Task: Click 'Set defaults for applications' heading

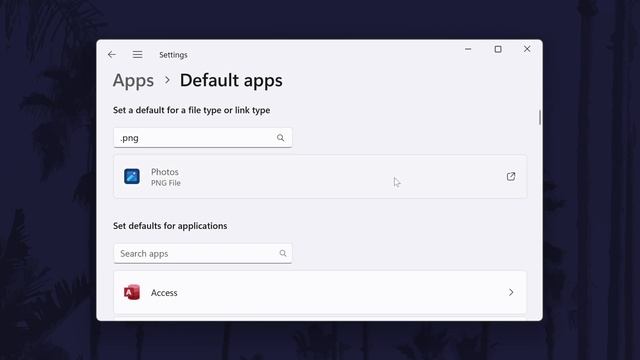Action: (x=170, y=226)
